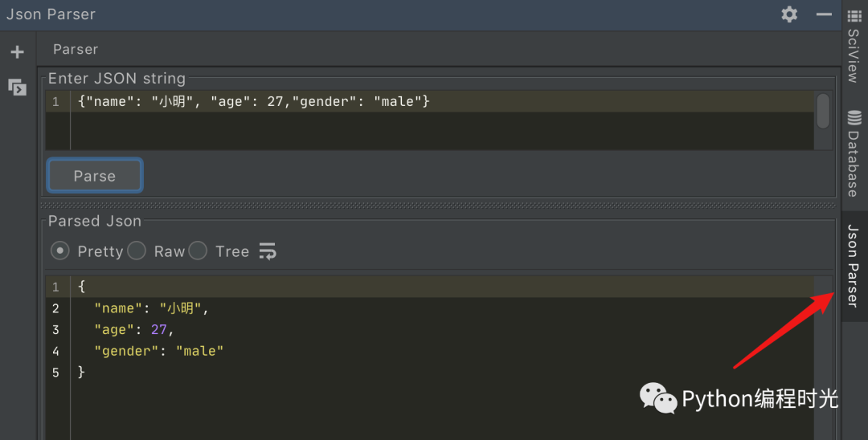Toggle soft-wrap icon beside Tree option
The height and width of the screenshot is (440, 868).
(268, 251)
